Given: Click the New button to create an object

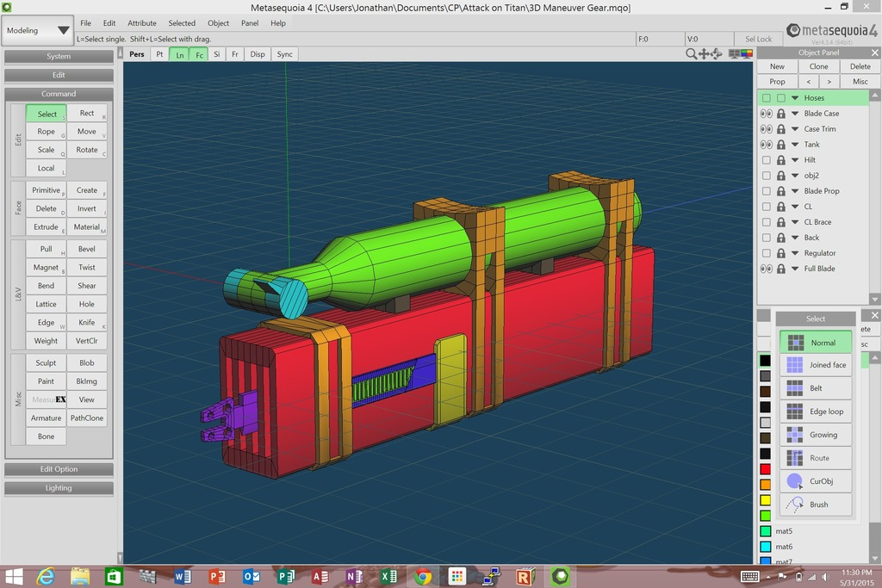Looking at the screenshot, I should (x=776, y=65).
